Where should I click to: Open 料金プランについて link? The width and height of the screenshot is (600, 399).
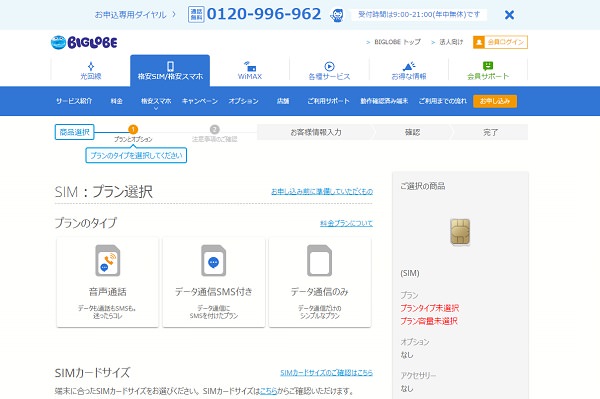(346, 223)
